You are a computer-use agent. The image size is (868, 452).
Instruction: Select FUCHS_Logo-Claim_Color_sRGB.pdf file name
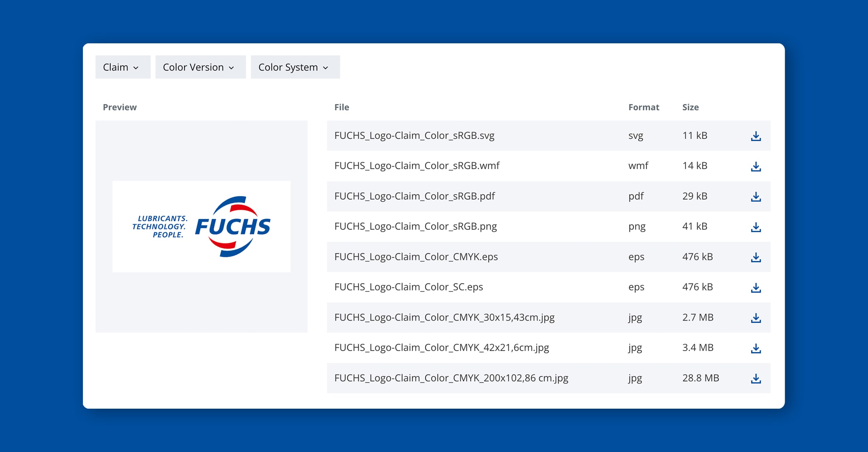[x=415, y=196]
